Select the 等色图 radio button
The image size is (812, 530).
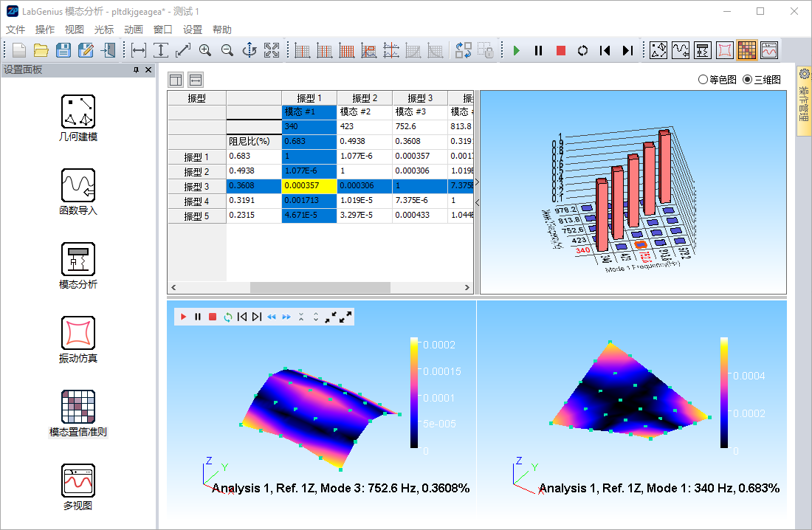(x=703, y=80)
